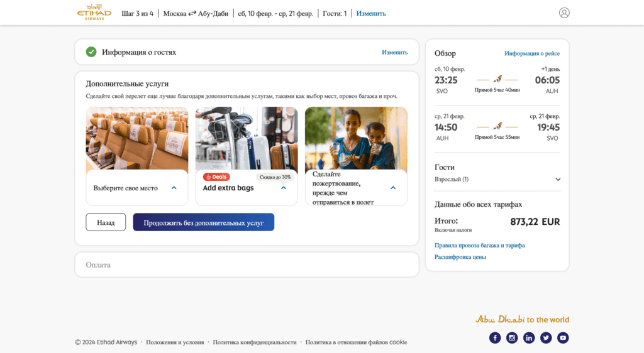This screenshot has height=353, width=644.
Task: Expand the Add extra bags card
Action: [x=284, y=188]
